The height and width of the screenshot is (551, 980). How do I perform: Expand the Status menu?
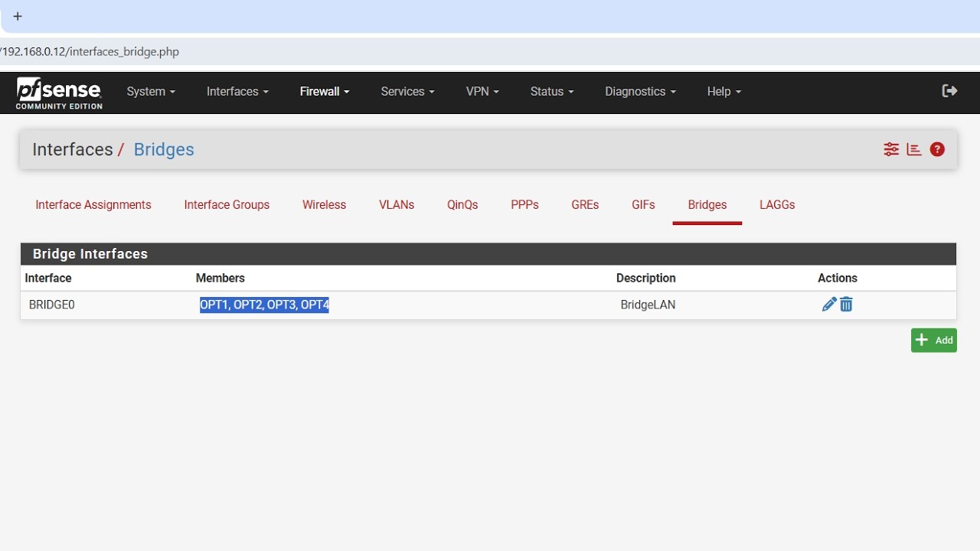coord(552,91)
